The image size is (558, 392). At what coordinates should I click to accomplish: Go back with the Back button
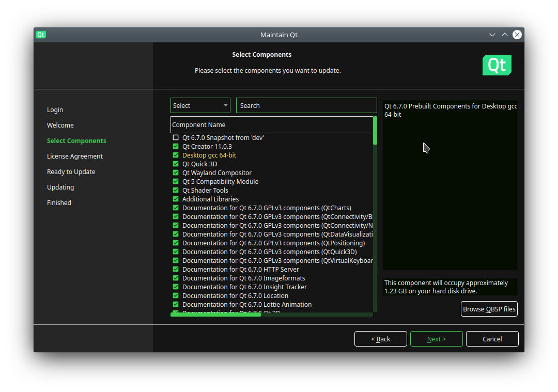(x=381, y=339)
